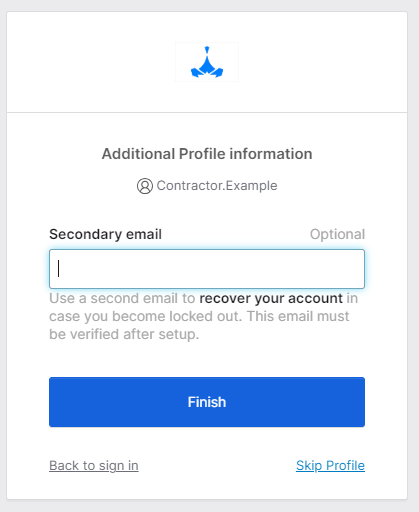The width and height of the screenshot is (419, 512).
Task: Click the bold recover your account text
Action: tap(271, 298)
